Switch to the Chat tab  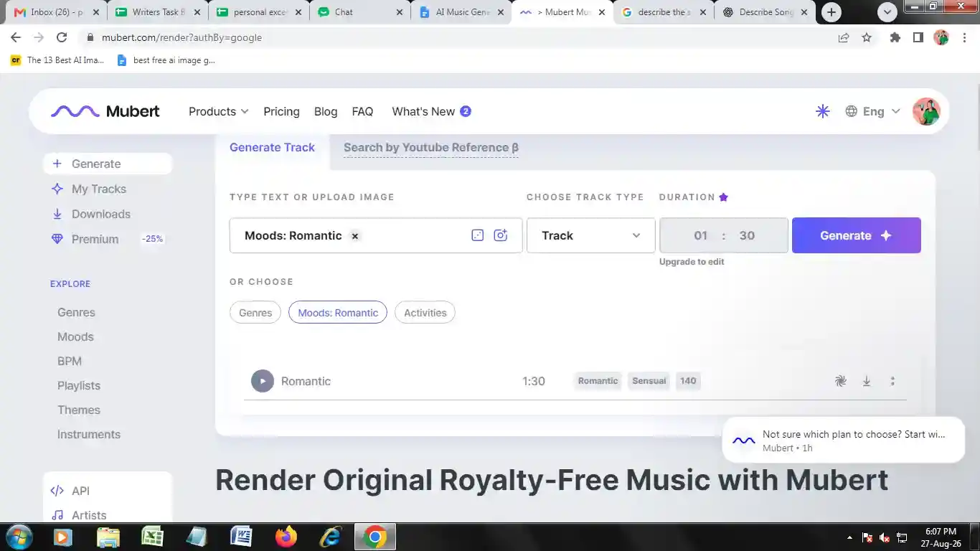(360, 12)
